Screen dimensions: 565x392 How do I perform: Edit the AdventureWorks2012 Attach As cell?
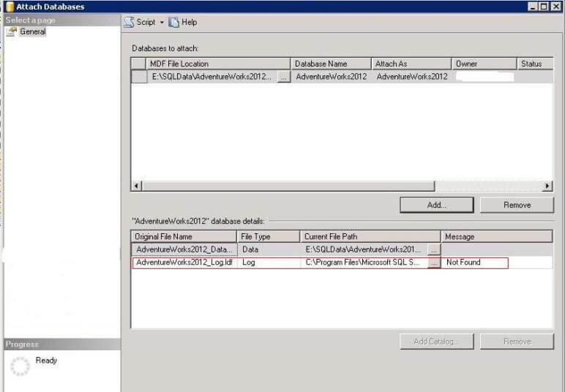coord(411,77)
